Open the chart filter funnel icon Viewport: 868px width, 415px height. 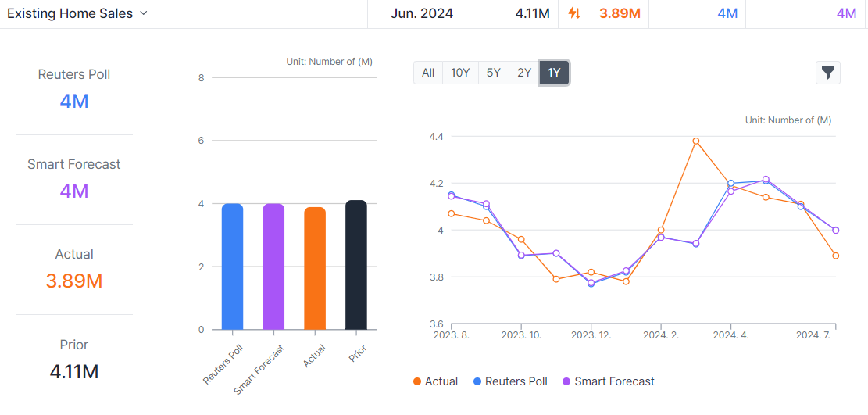click(828, 73)
